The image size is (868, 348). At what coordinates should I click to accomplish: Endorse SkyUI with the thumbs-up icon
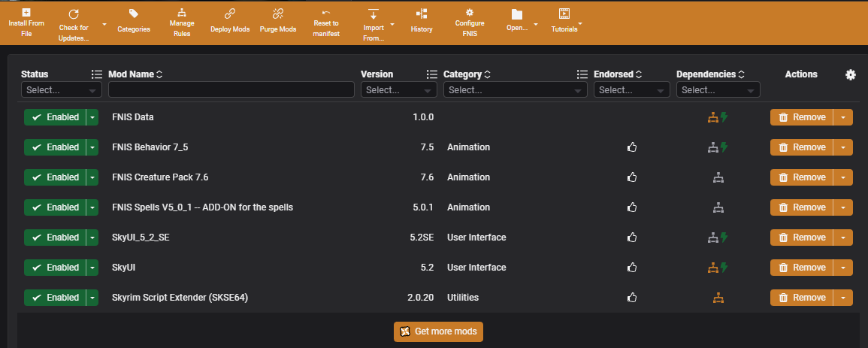(x=632, y=268)
